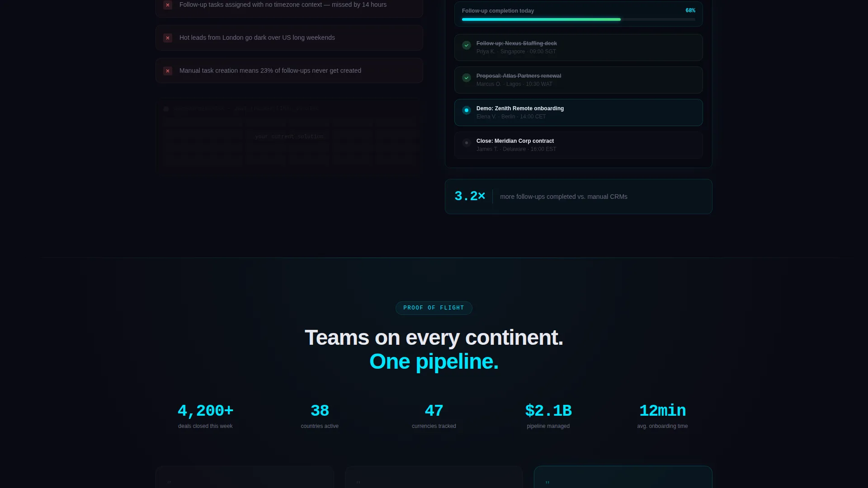Click the 38 countries stat number
This screenshot has height=488, width=868.
320,411
